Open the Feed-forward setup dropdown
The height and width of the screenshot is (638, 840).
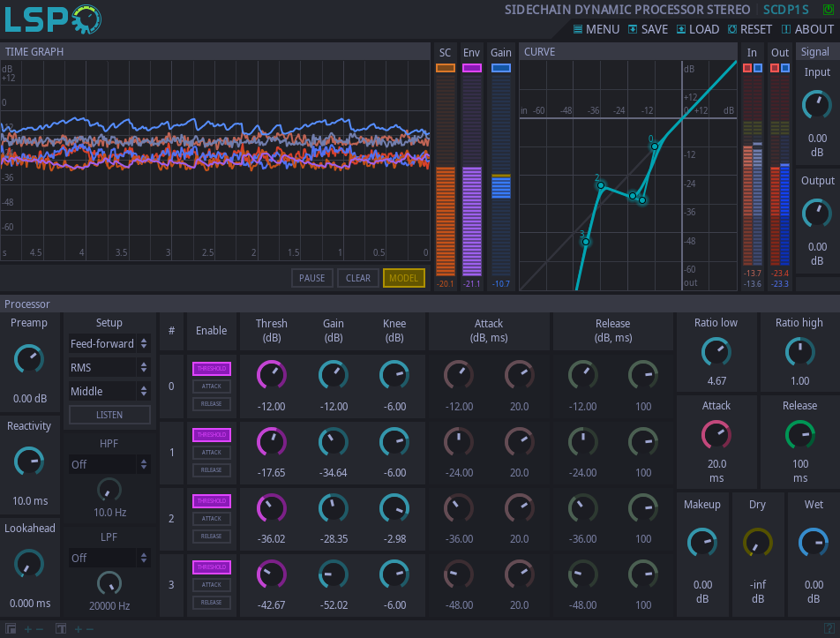click(x=109, y=344)
